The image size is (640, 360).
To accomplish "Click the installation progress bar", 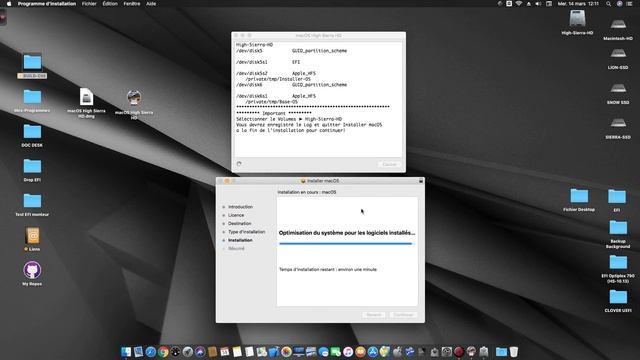I will point(347,244).
